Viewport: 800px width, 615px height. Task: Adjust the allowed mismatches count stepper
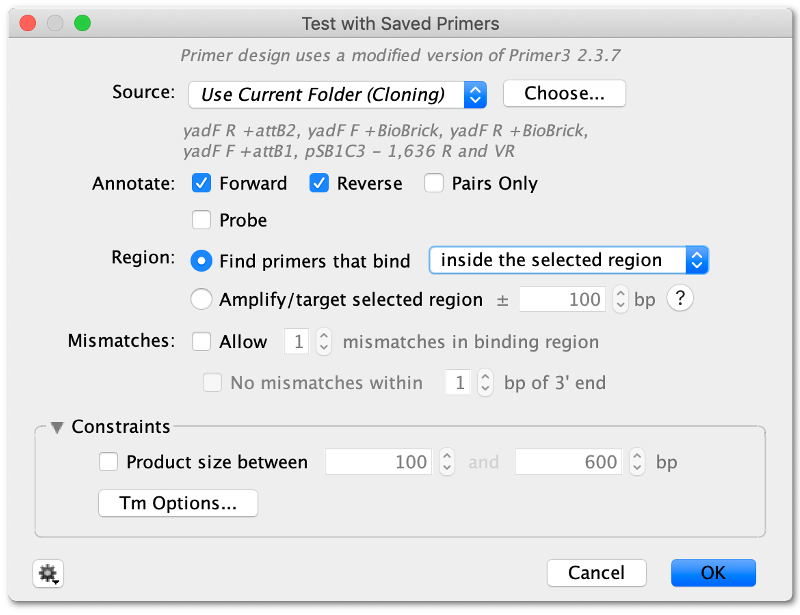323,341
